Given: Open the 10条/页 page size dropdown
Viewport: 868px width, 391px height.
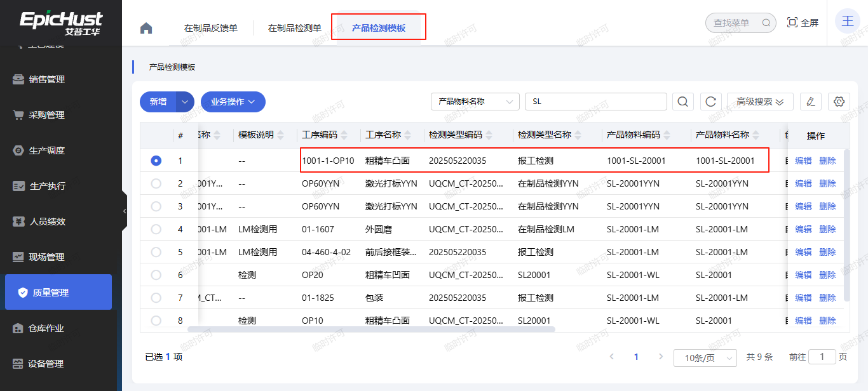Looking at the screenshot, I should coord(705,358).
